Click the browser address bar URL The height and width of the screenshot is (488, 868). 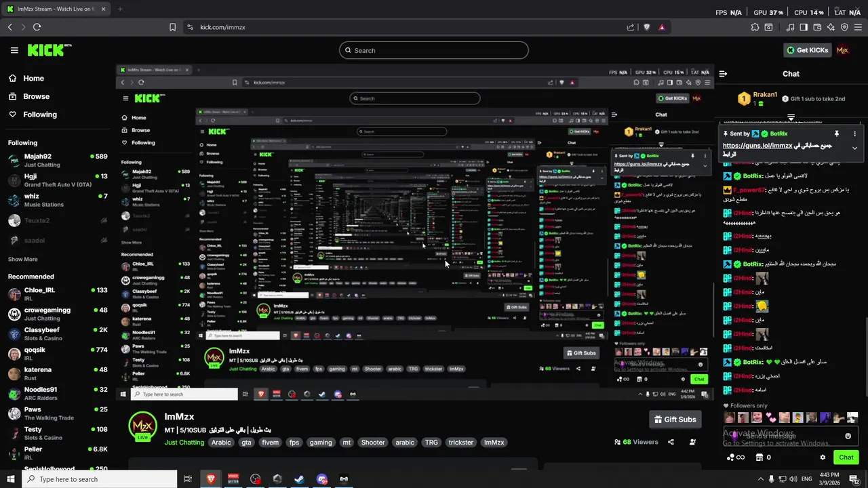point(222,27)
